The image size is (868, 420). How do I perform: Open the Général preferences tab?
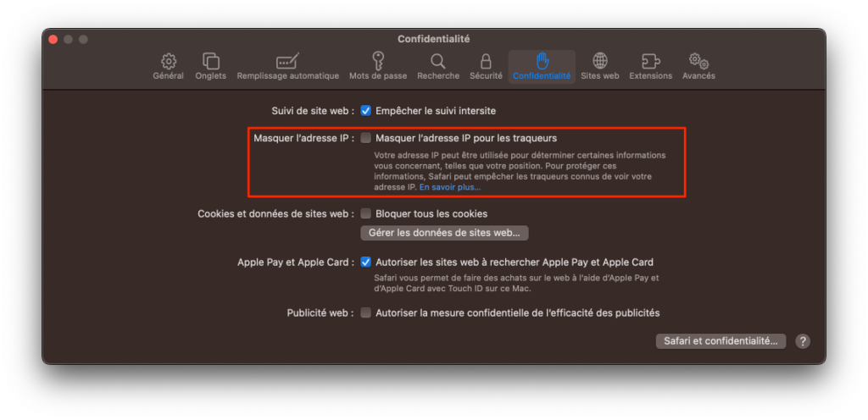[169, 67]
